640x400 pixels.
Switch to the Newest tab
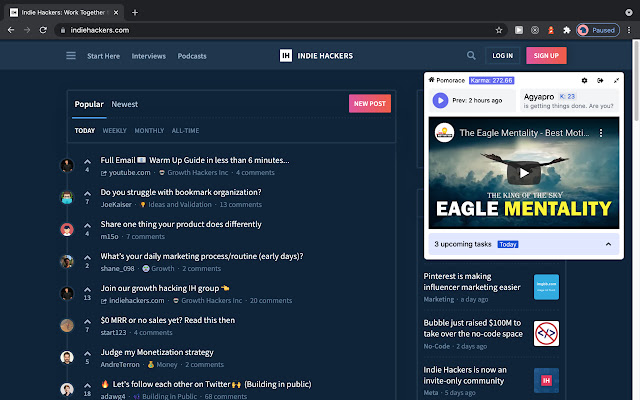point(124,104)
